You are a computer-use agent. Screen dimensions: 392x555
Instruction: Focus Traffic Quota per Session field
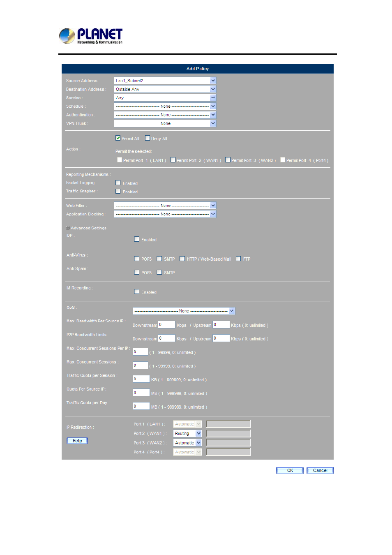pyautogui.click(x=141, y=379)
